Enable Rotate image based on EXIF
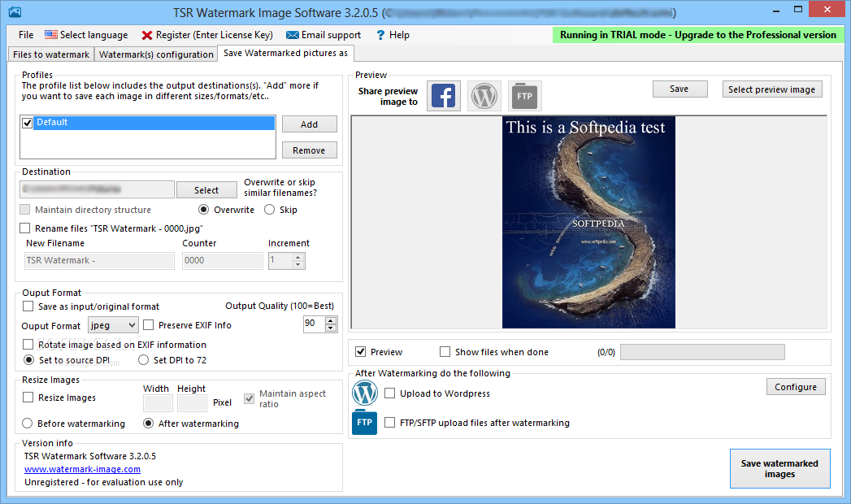 coord(28,345)
